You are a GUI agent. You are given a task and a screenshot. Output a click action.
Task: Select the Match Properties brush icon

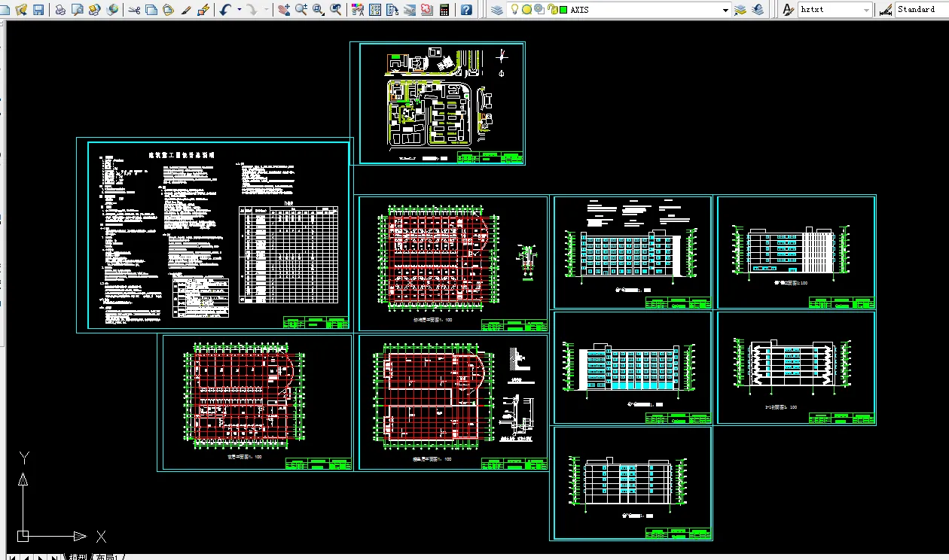(x=186, y=10)
